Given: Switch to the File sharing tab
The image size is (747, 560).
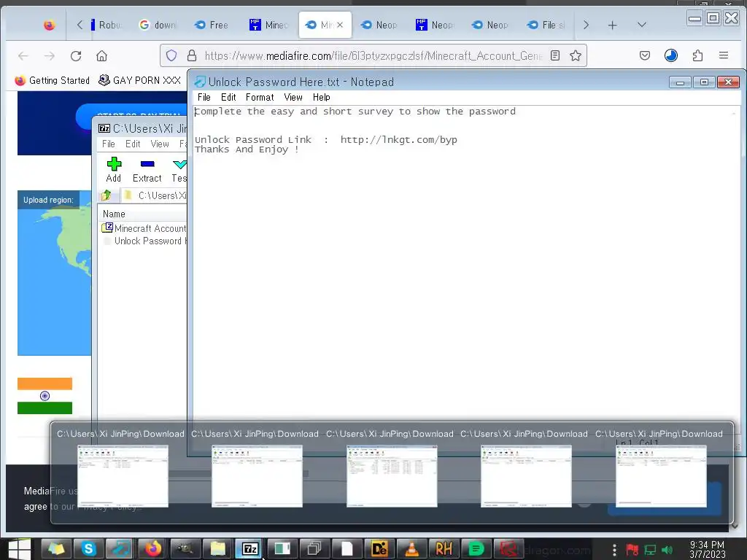Looking at the screenshot, I should (x=547, y=26).
